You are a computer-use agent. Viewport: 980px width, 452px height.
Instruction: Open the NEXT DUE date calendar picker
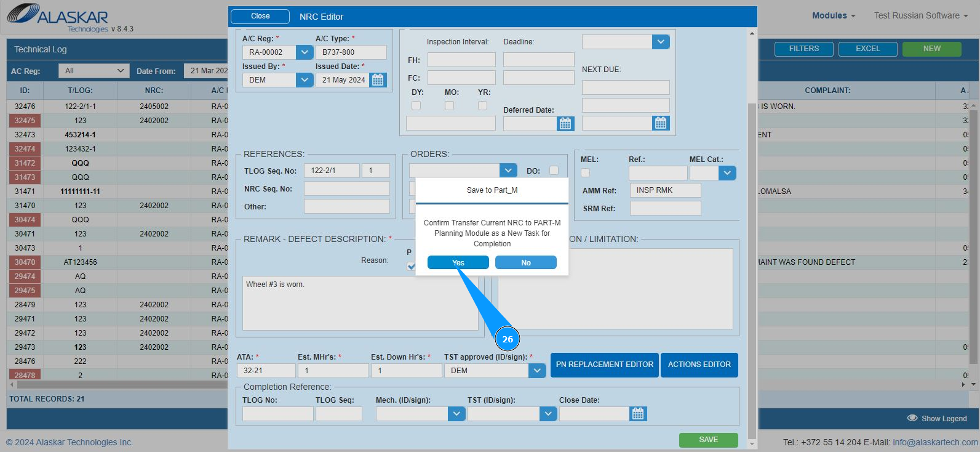(x=661, y=123)
